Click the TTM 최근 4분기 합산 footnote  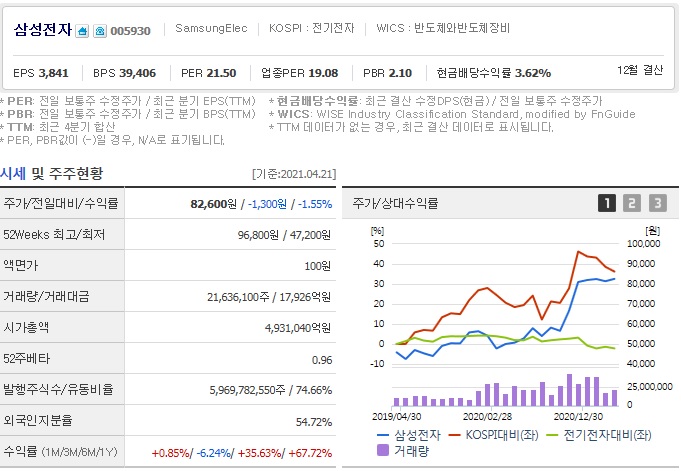58,127
